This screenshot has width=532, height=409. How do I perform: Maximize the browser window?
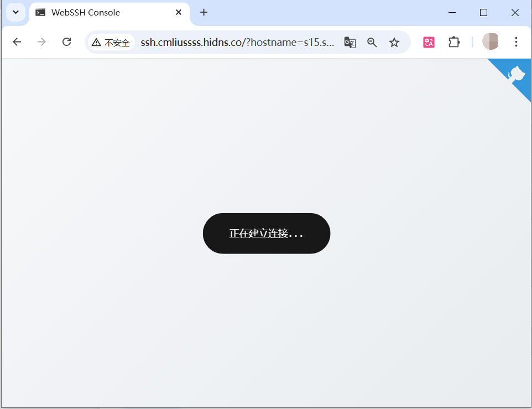483,12
